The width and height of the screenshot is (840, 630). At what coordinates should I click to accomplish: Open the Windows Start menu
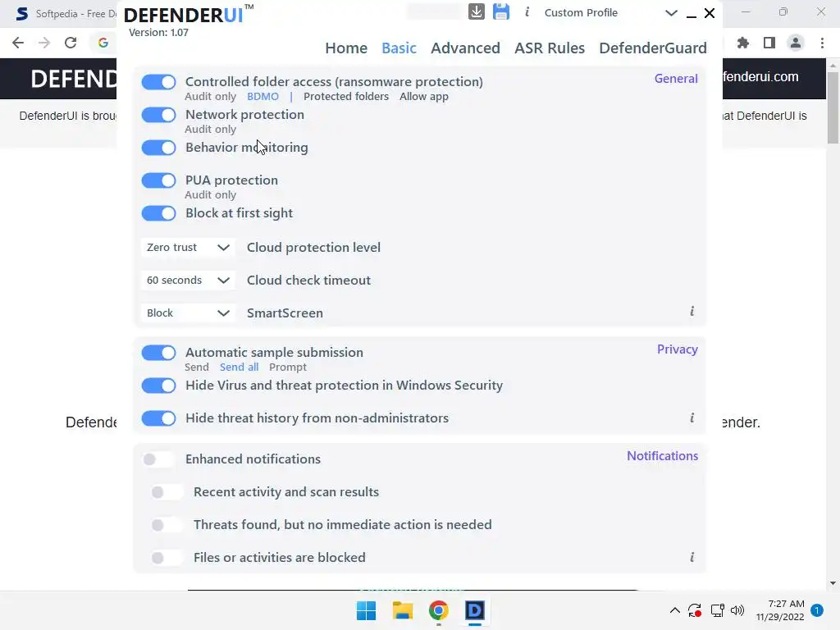click(367, 610)
